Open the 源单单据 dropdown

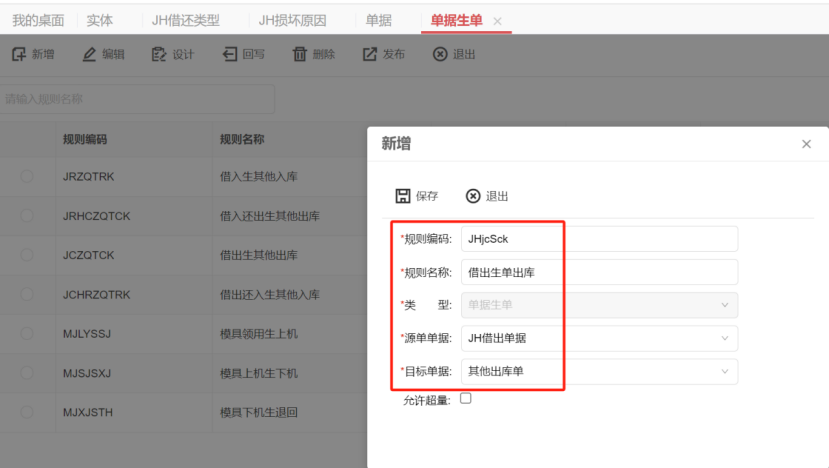[x=600, y=338]
